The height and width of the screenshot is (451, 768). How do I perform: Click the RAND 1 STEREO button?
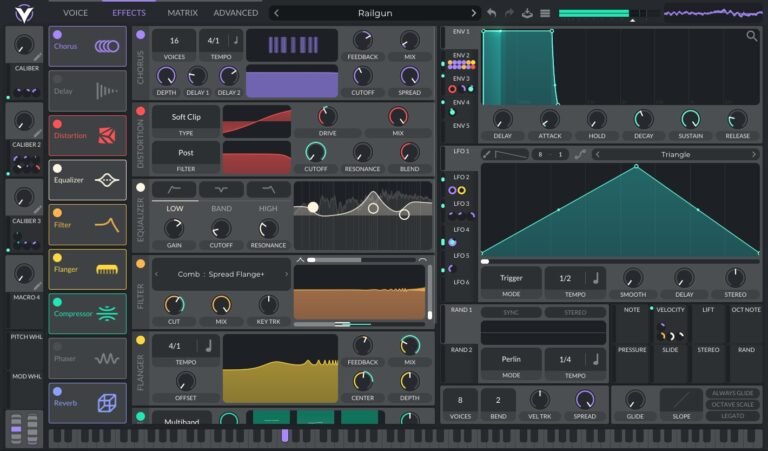coord(575,312)
